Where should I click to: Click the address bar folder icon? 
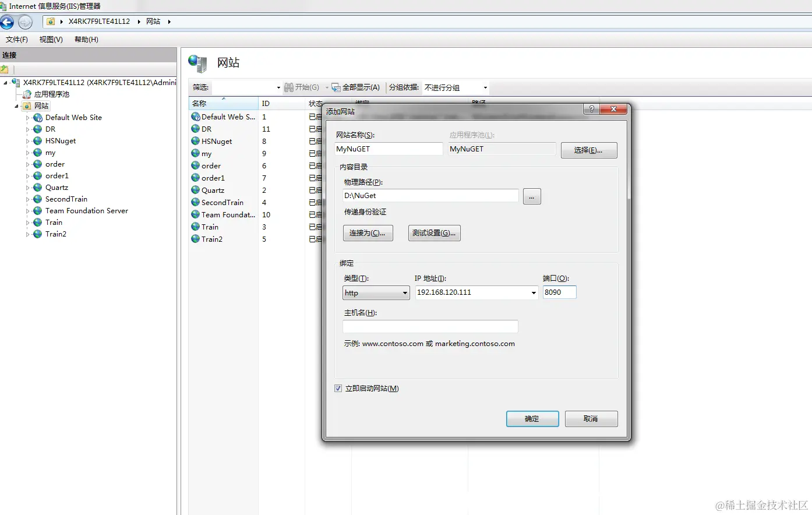click(x=51, y=22)
